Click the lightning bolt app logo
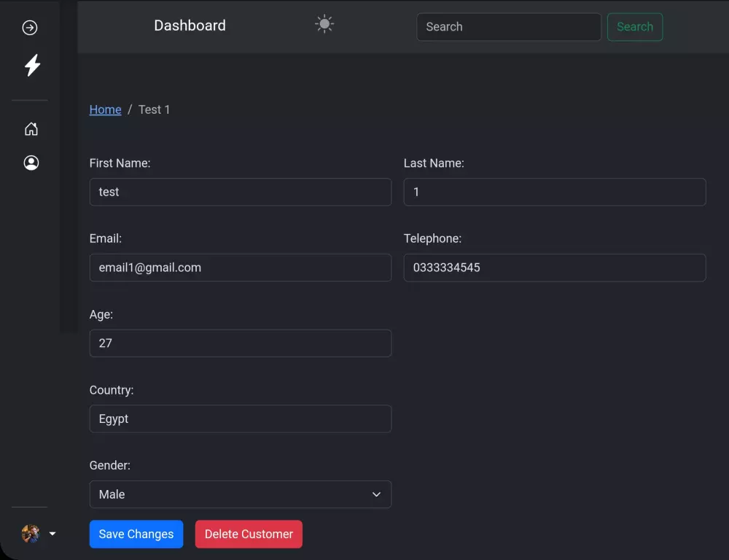729x560 pixels. click(x=31, y=65)
